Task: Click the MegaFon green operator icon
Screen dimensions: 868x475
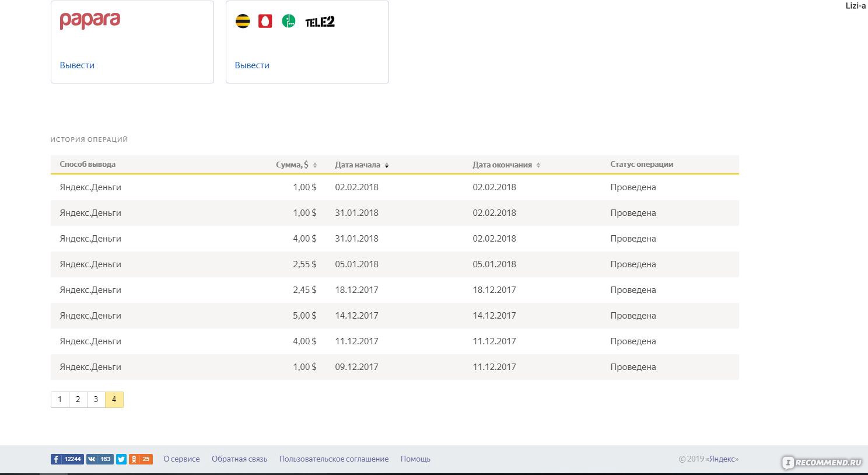Action: [289, 22]
